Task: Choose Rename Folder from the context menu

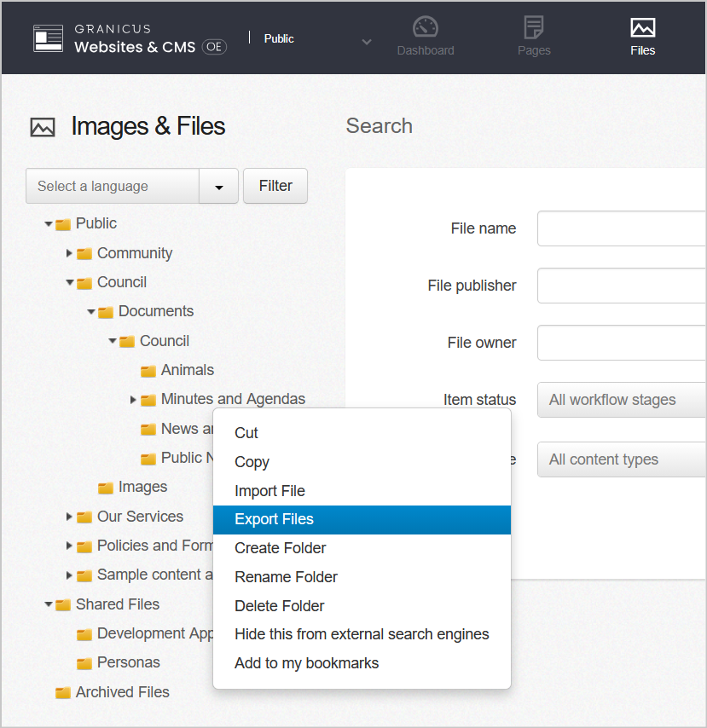Action: click(x=362, y=577)
